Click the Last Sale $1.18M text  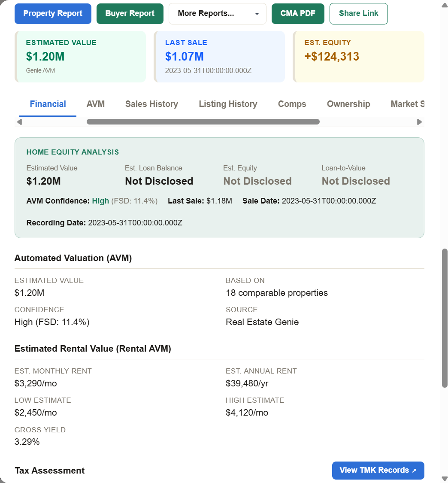click(x=200, y=201)
